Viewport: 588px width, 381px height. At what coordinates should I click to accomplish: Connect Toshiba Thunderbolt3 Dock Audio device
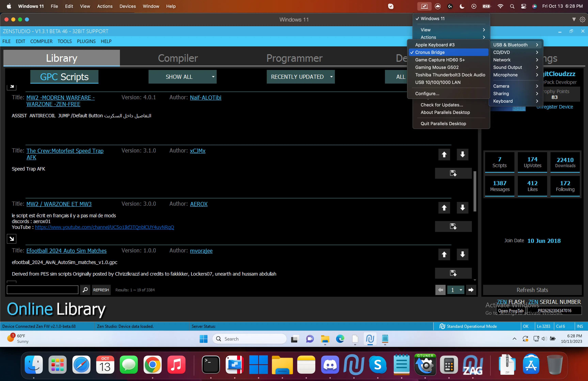point(448,75)
